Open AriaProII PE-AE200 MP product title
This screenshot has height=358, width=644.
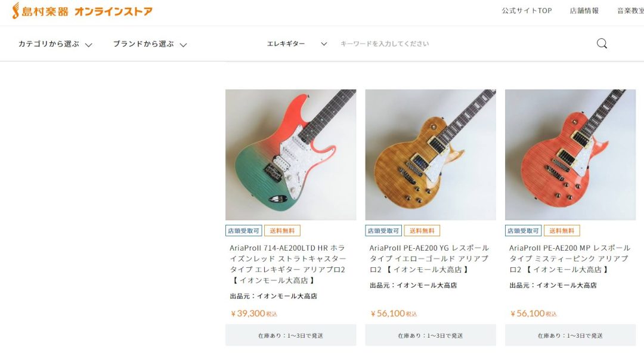(x=569, y=259)
